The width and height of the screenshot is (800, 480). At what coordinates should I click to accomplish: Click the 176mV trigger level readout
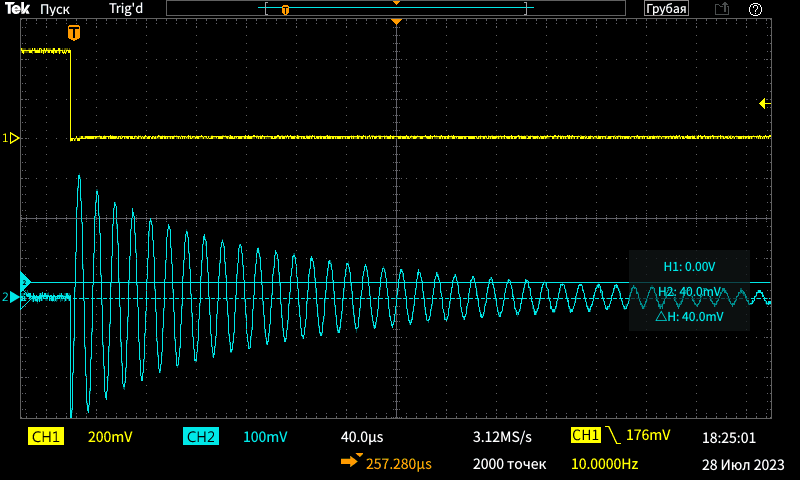click(648, 435)
